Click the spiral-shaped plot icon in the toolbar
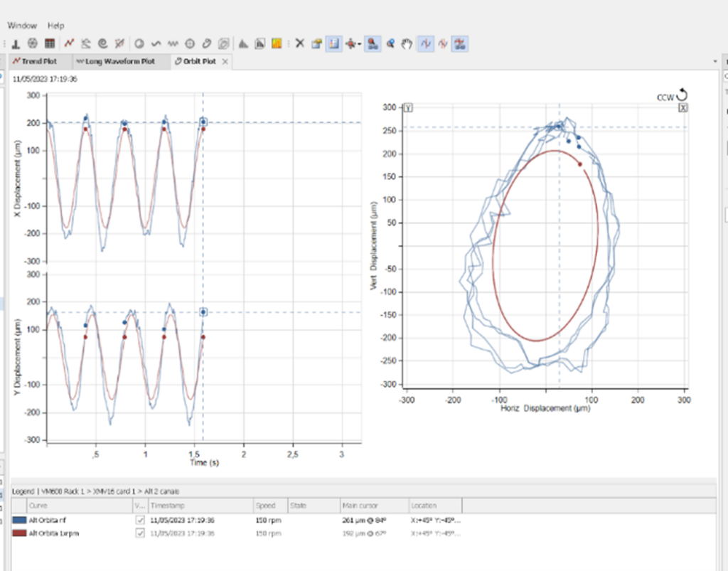Viewport: 728px width, 571px height. [x=103, y=43]
